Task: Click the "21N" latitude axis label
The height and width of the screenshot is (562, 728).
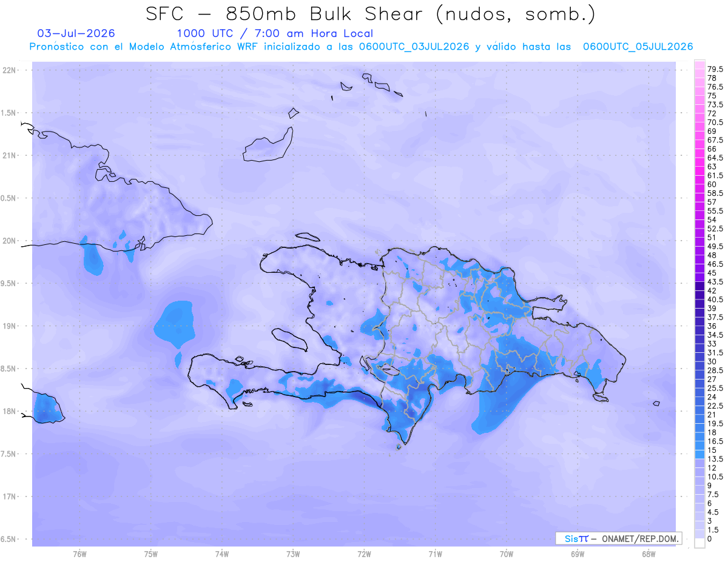Action: pyautogui.click(x=9, y=155)
